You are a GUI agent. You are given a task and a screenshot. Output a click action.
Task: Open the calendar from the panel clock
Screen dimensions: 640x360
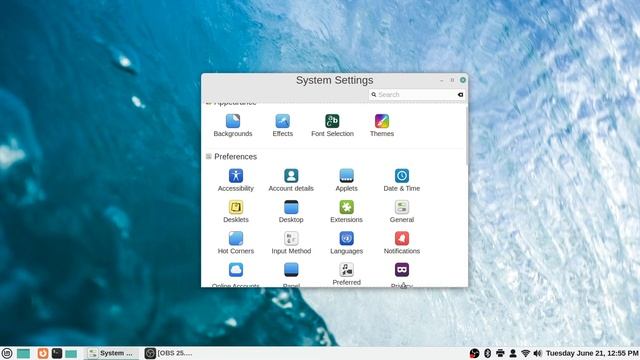point(592,353)
